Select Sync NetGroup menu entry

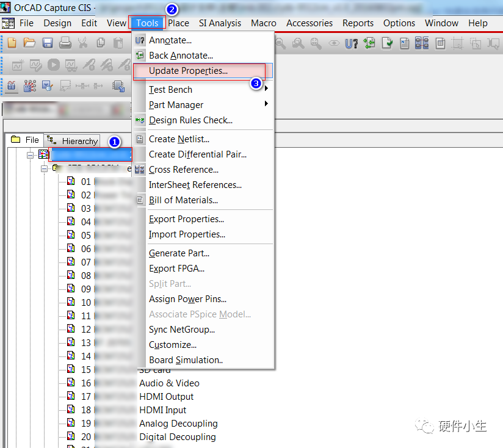[x=203, y=330]
